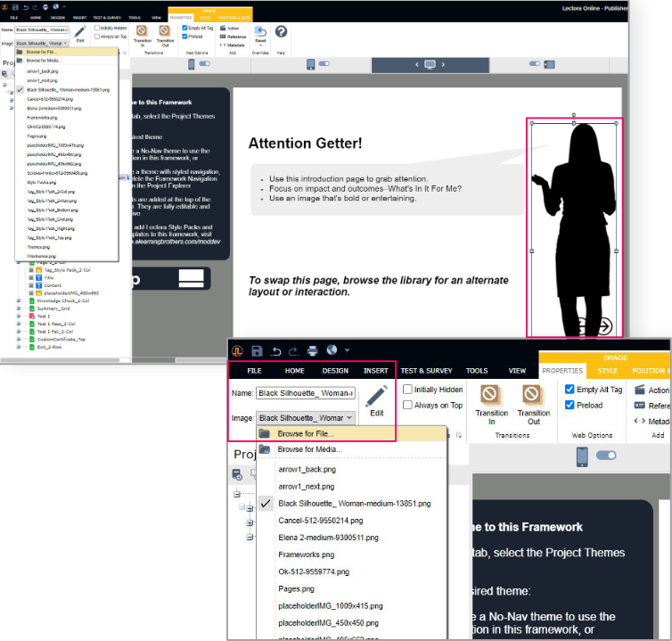Image resolution: width=672 pixels, height=641 pixels.
Task: Click the publish globe icon in enlarged inset
Action: 332,350
